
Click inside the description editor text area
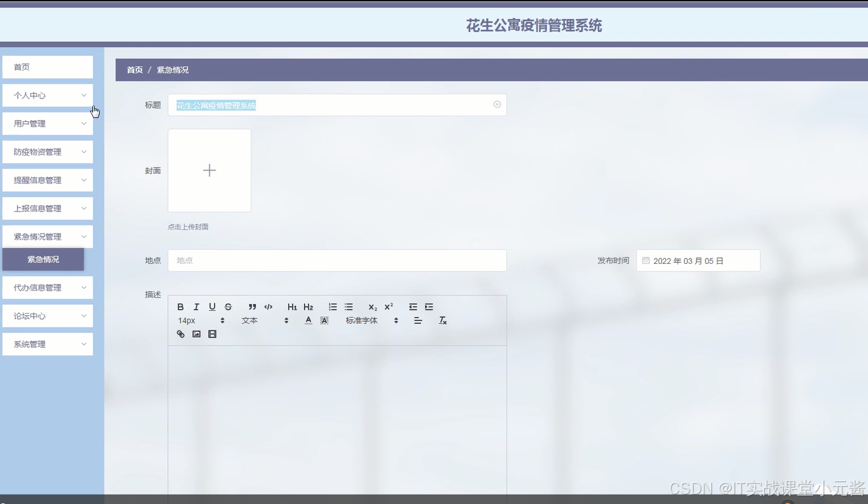(x=337, y=421)
